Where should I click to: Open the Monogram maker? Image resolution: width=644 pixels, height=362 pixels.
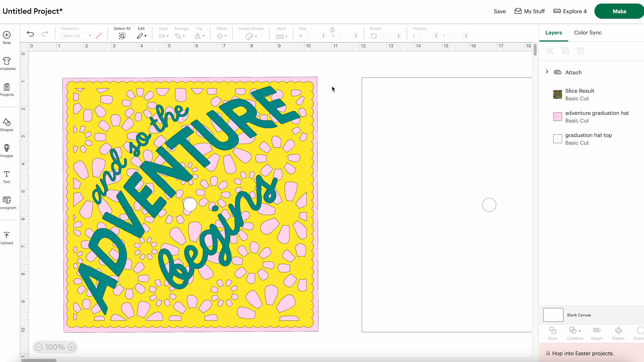click(7, 203)
